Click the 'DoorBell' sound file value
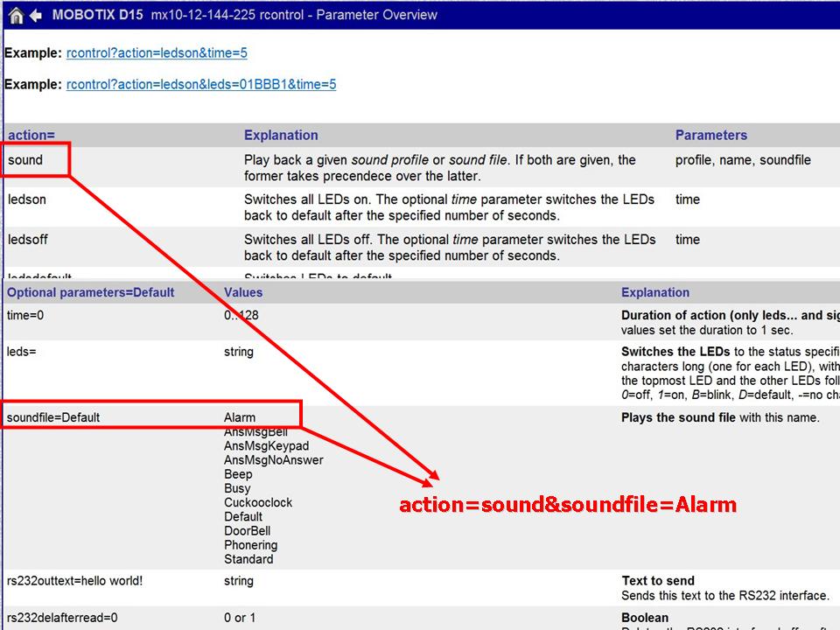This screenshot has width=840, height=630. click(x=247, y=531)
